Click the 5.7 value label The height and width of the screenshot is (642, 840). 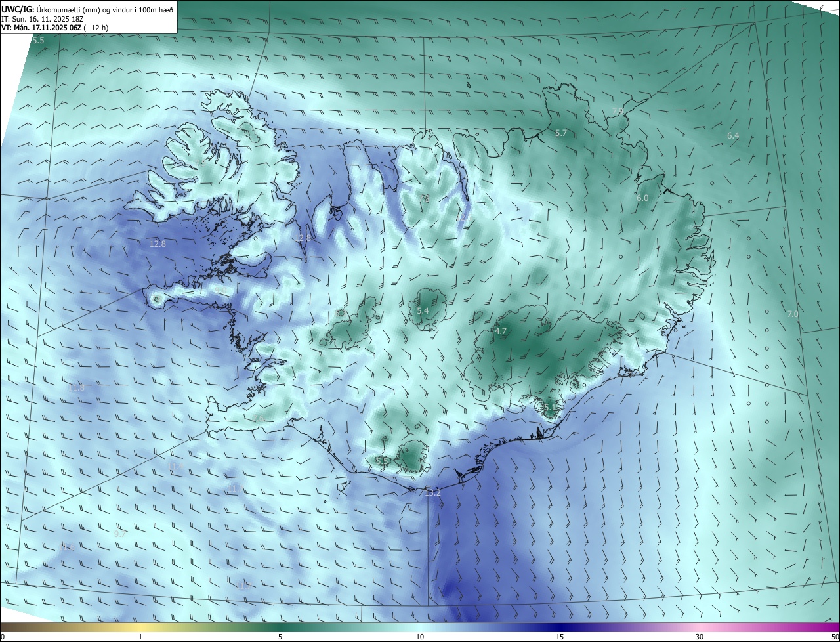point(560,133)
